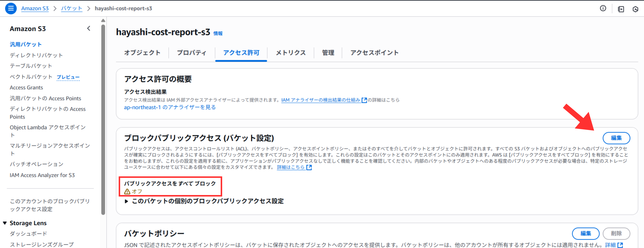Open IAM Access Analyzer for S3
The width and height of the screenshot is (644, 248).
42,175
